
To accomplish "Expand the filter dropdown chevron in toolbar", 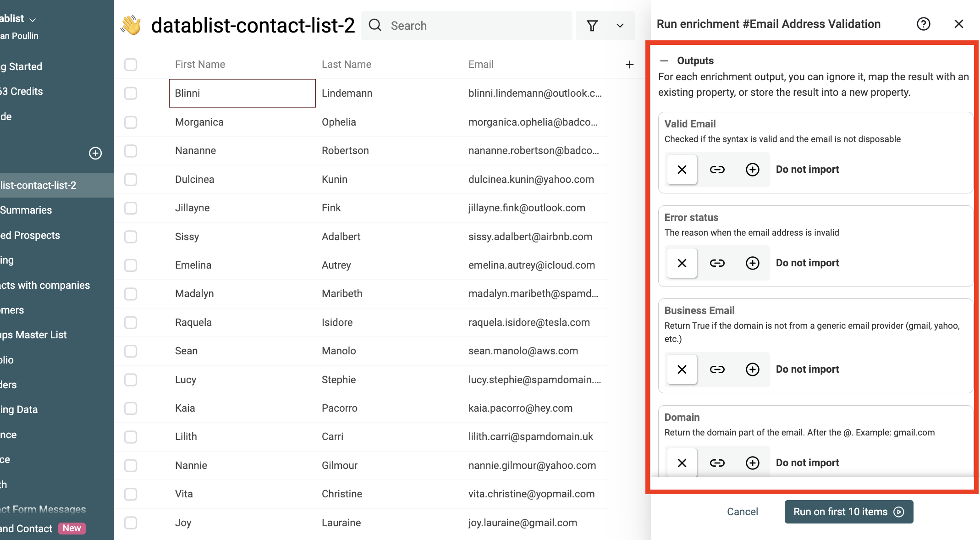I will click(x=618, y=25).
